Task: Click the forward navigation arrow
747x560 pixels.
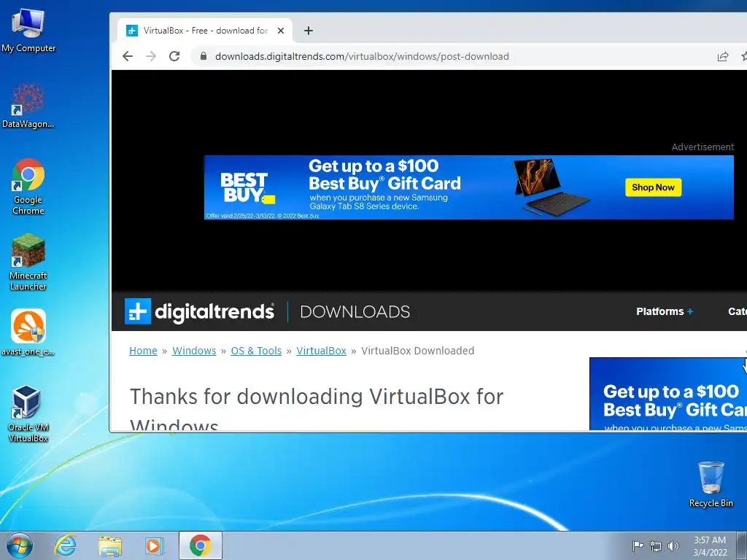Action: [x=151, y=56]
